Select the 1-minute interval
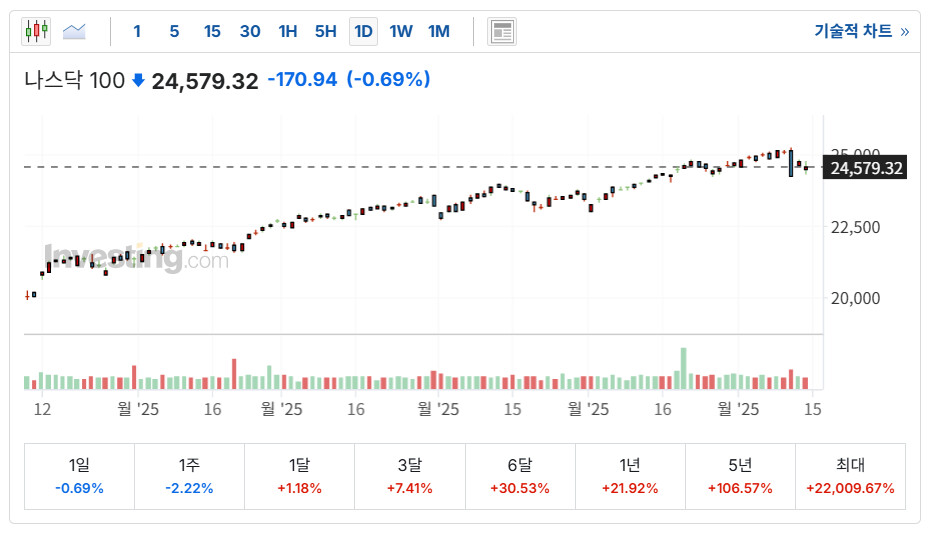The width and height of the screenshot is (930, 533). coord(137,31)
